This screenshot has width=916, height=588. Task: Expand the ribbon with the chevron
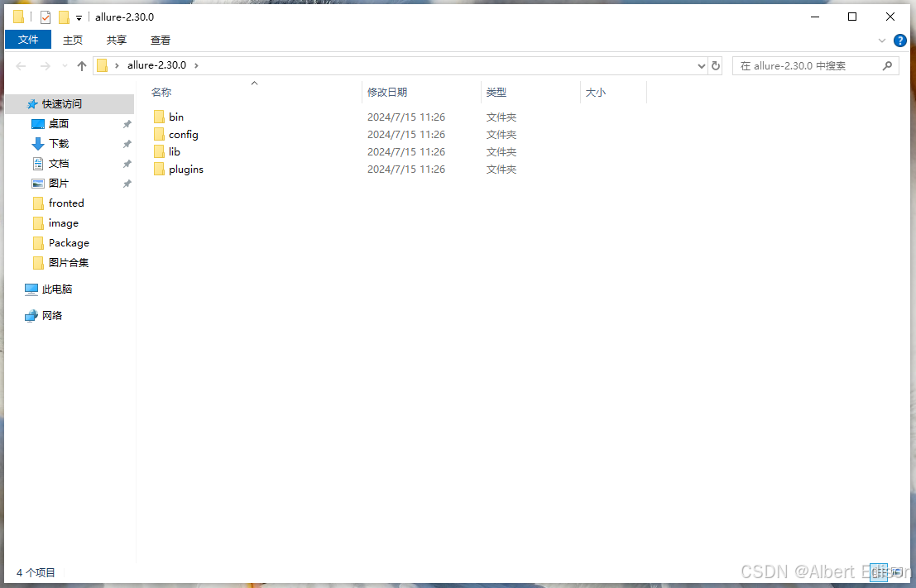click(x=882, y=41)
